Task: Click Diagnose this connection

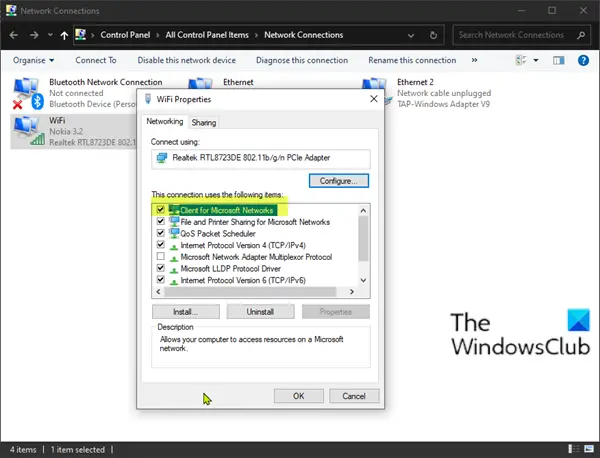Action: (x=302, y=60)
